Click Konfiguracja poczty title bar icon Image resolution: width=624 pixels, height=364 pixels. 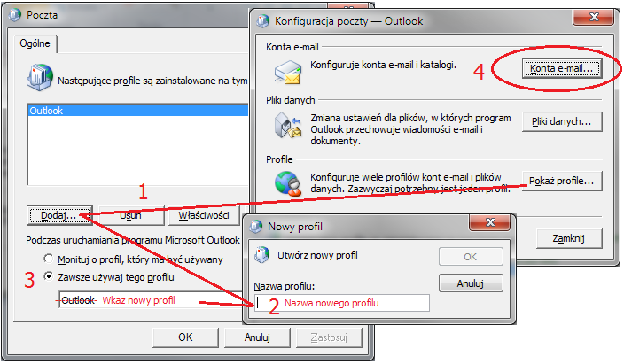tap(262, 20)
